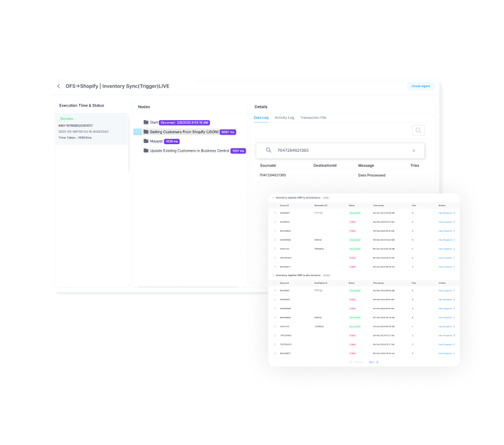Click the DestinationId column header

point(325,166)
